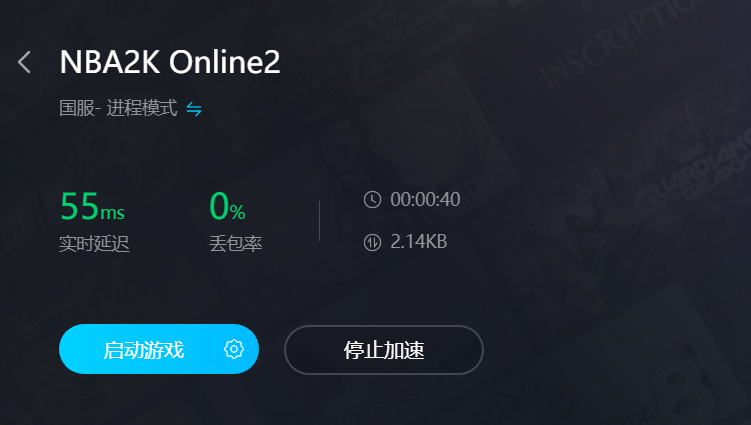Select the NBA2K Online2 title
This screenshot has height=425, width=751.
tap(170, 62)
